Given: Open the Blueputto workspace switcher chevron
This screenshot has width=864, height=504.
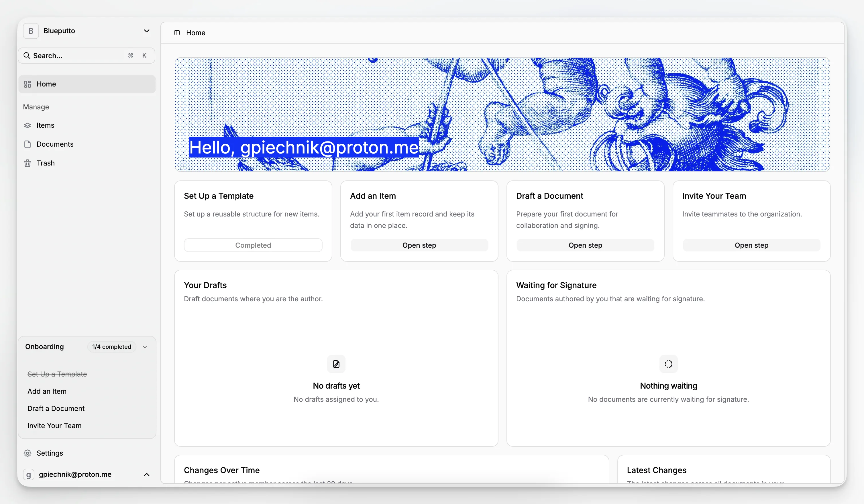Looking at the screenshot, I should pos(146,31).
